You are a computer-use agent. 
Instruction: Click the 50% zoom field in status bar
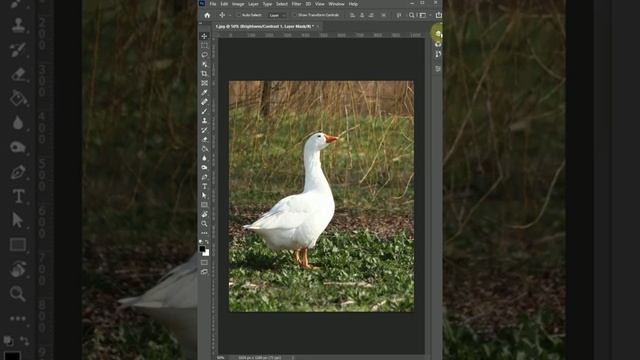(x=221, y=358)
